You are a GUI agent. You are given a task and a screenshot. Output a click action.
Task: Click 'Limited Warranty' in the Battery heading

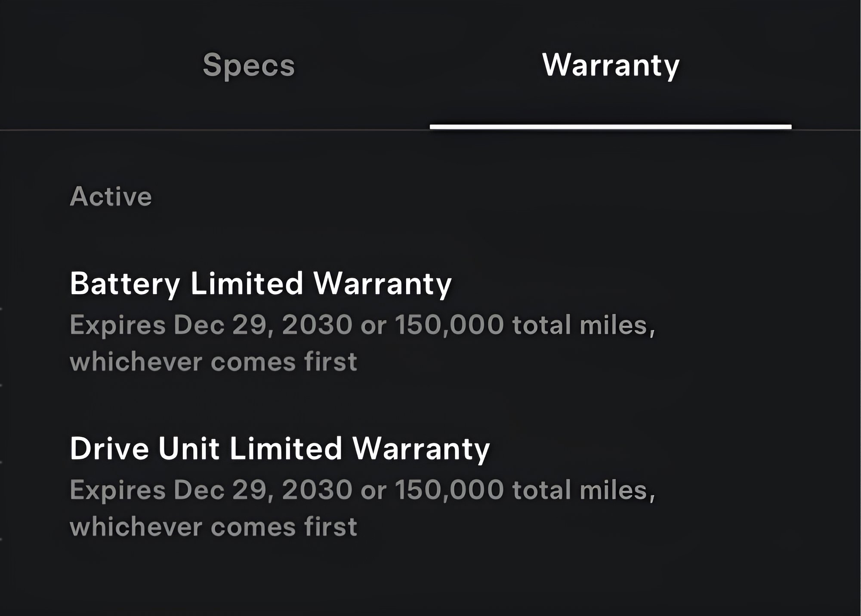(321, 283)
